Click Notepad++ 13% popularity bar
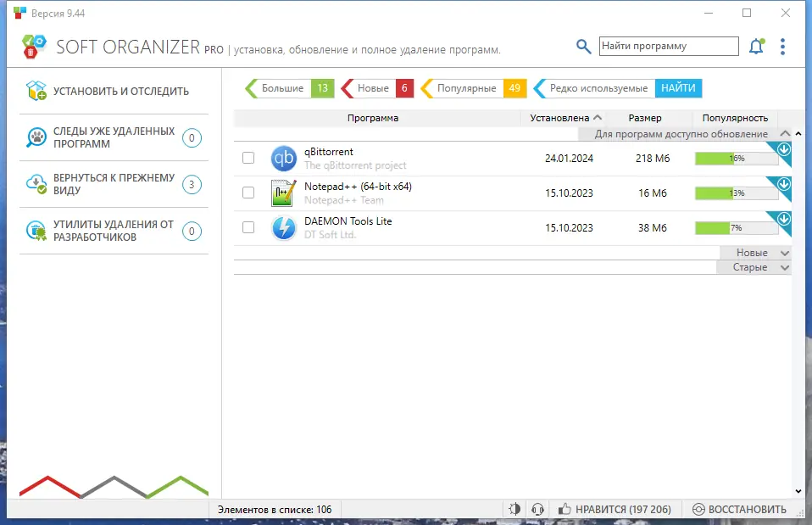This screenshot has width=812, height=525. 737,193
